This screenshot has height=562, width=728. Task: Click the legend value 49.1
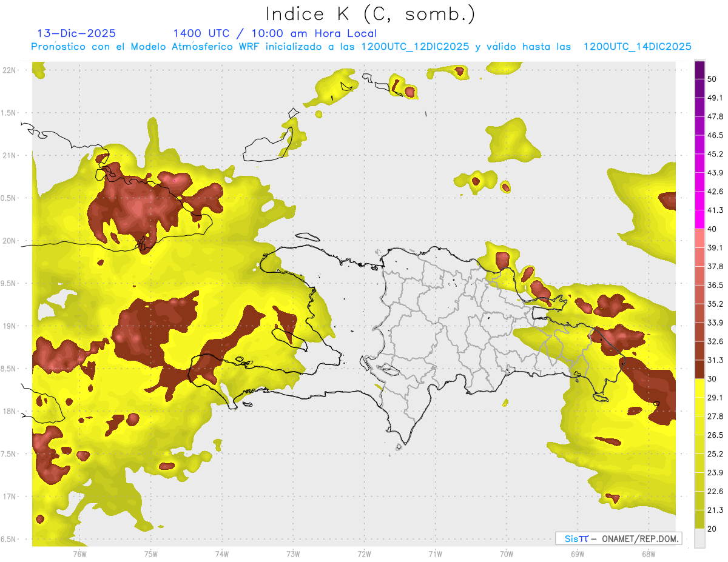[x=715, y=98]
